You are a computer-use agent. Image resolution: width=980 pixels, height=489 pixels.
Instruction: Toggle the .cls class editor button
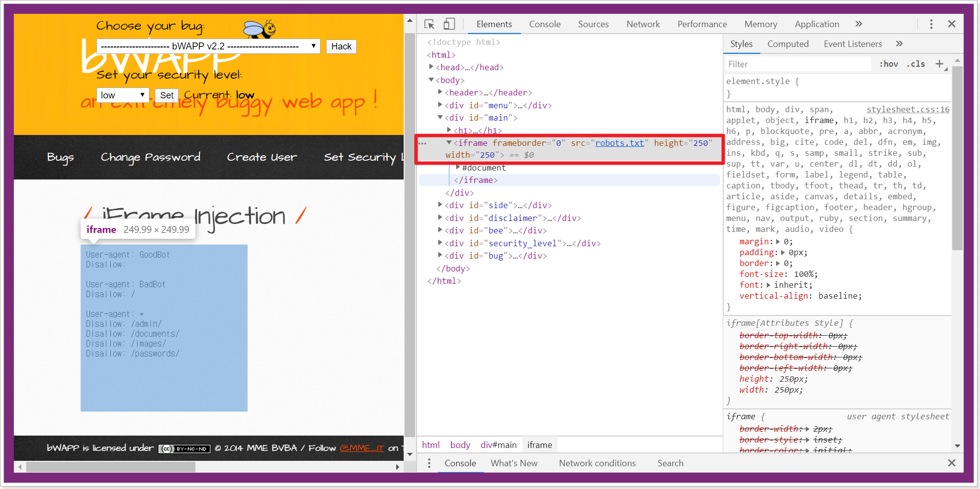click(916, 64)
